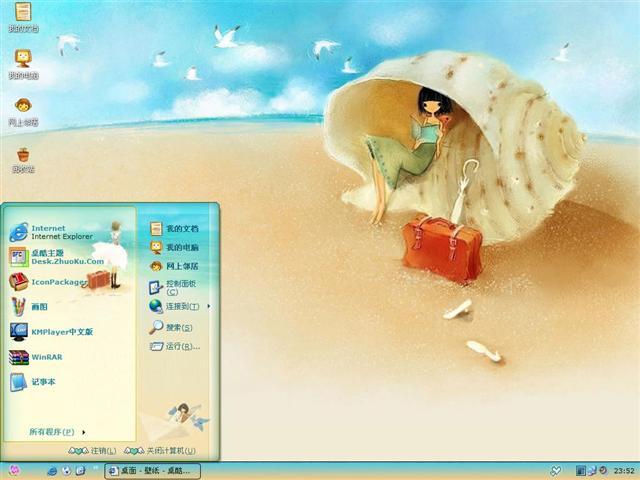Launch KMPlayer中文版 from start menu

pyautogui.click(x=51, y=332)
